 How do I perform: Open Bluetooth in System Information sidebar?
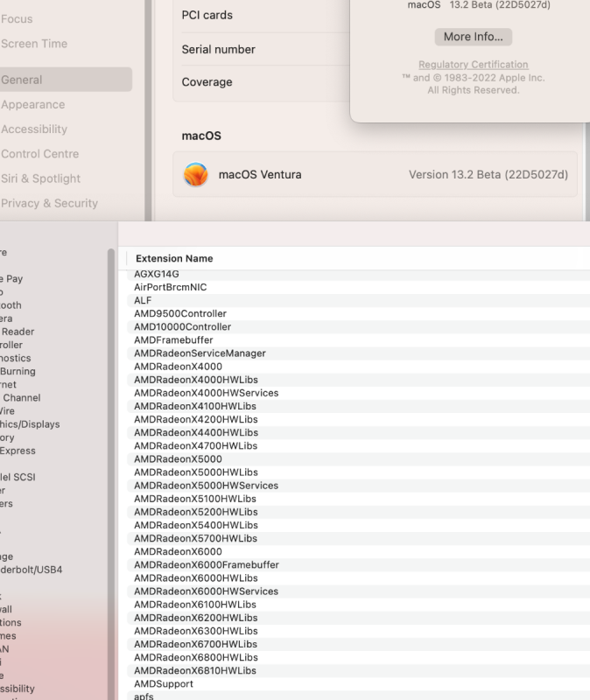coord(11,305)
